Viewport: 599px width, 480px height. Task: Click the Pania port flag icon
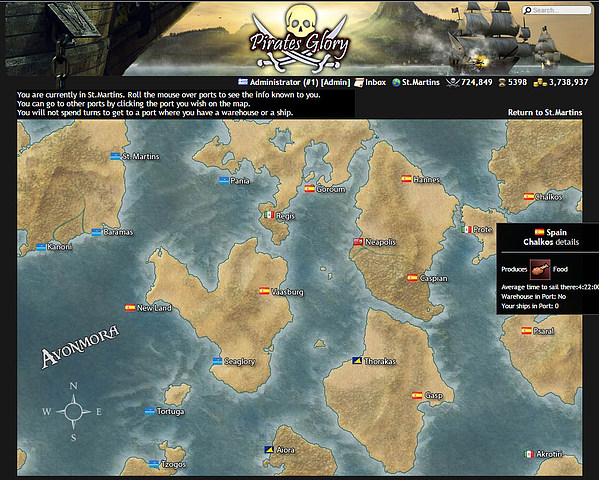click(224, 180)
